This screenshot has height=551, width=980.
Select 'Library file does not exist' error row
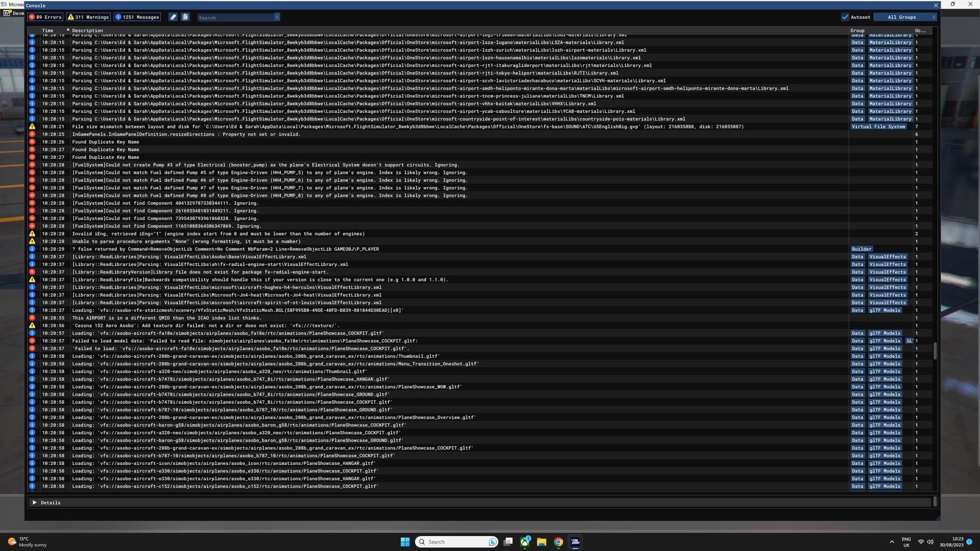tap(480, 272)
